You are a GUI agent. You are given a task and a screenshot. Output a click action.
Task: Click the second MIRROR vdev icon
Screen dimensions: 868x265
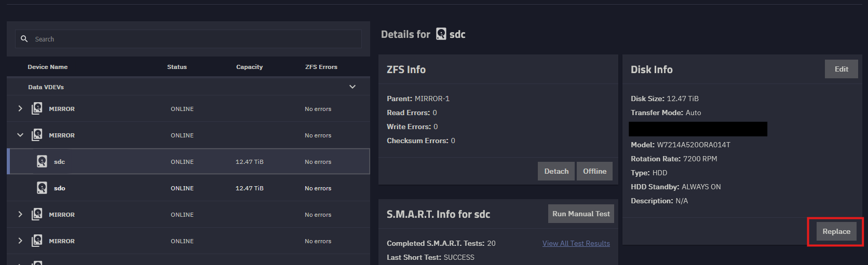[x=37, y=135]
